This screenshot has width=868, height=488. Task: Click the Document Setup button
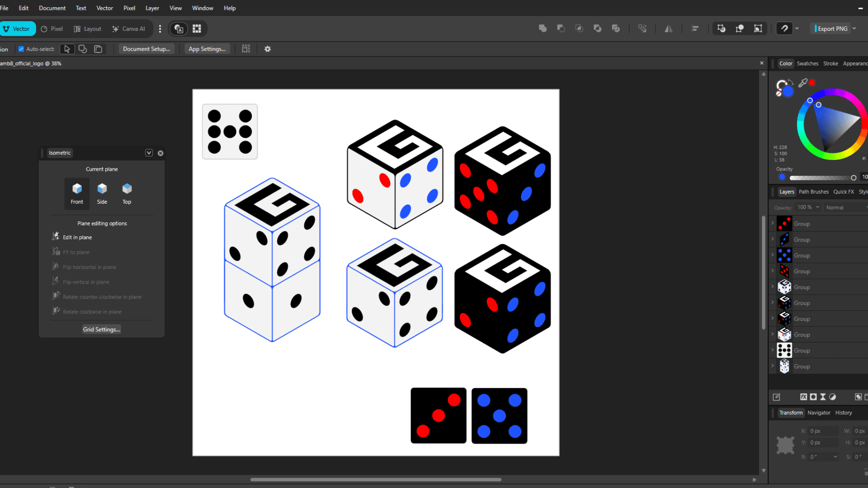pyautogui.click(x=146, y=49)
